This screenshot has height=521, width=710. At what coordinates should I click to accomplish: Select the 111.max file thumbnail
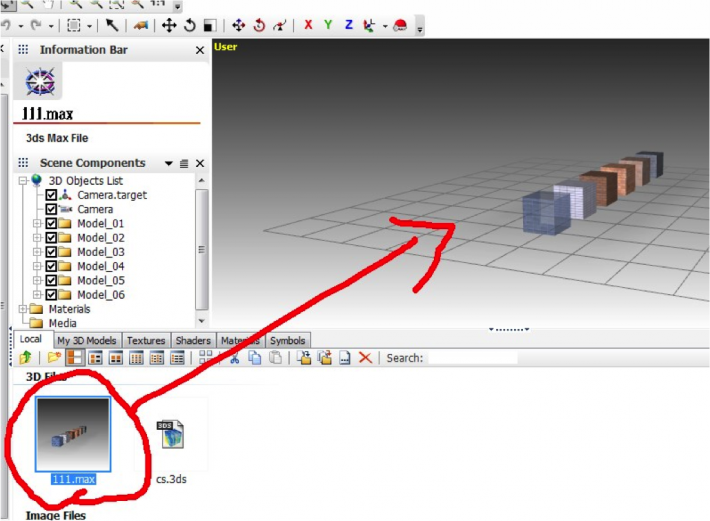click(73, 434)
